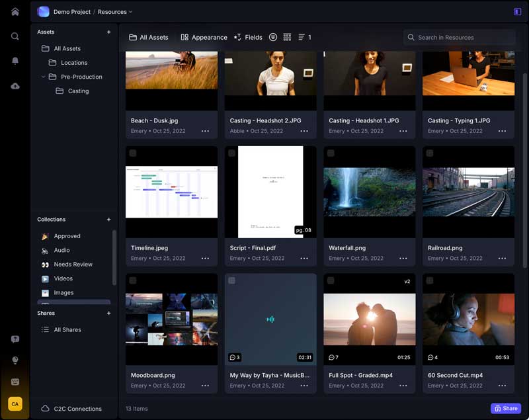This screenshot has width=529, height=420.
Task: Open the help question mark icon
Action: [15, 339]
